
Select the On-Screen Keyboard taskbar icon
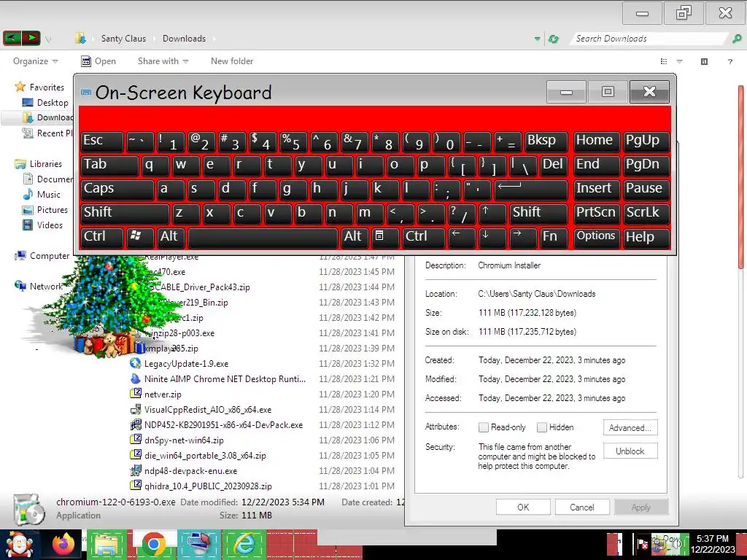199,544
